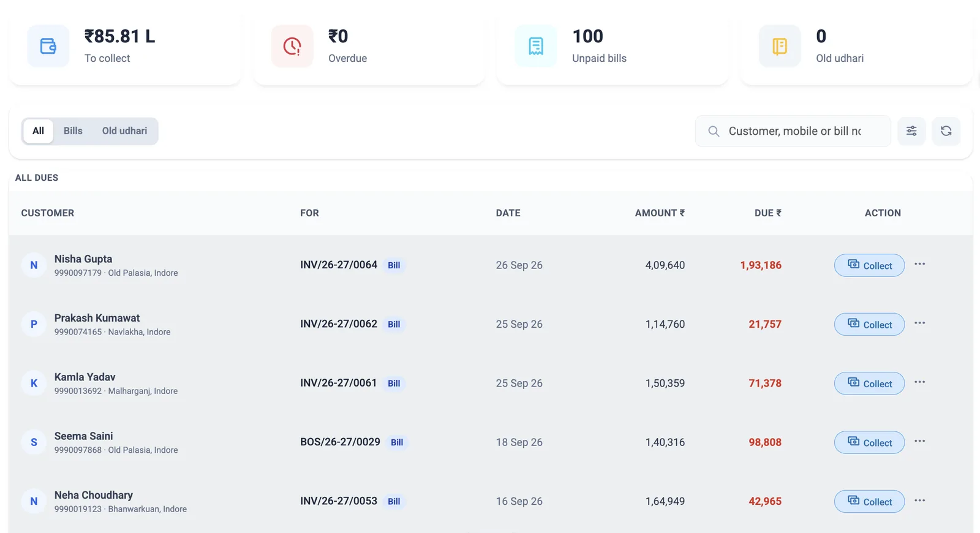Click the AMOUNT ₹ column header
The image size is (980, 533).
point(660,213)
